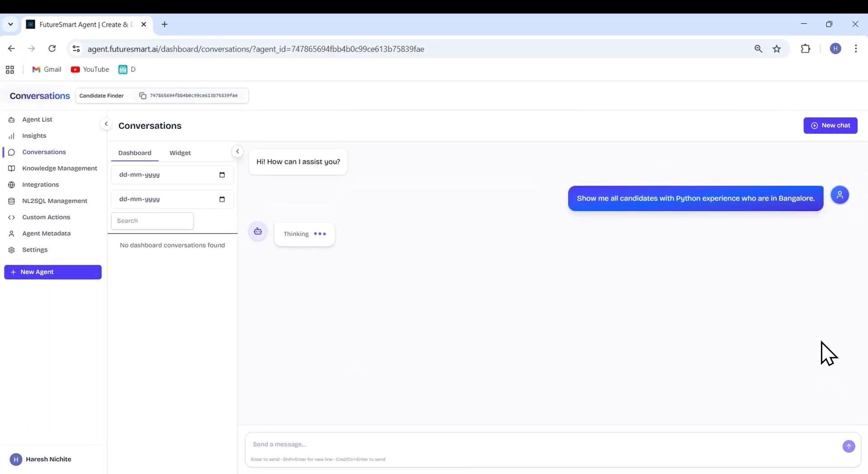The height and width of the screenshot is (474, 868).
Task: Click the Insights bar chart icon
Action: 12,136
